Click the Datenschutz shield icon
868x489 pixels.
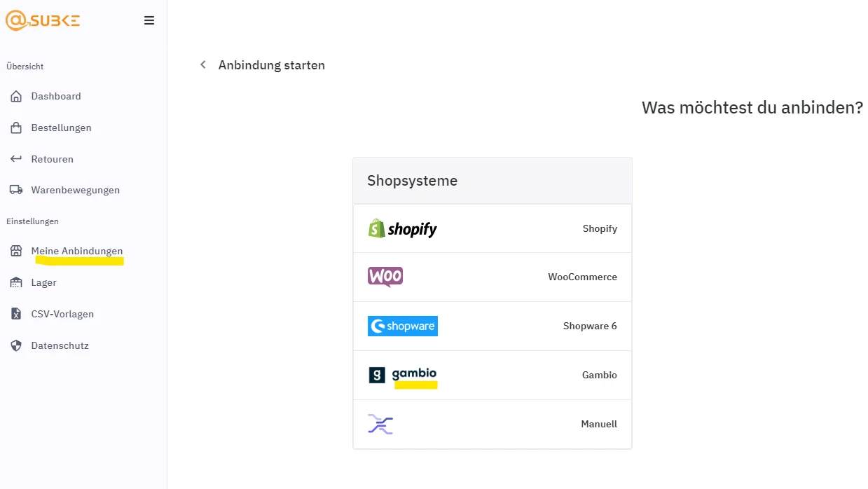pyautogui.click(x=16, y=345)
